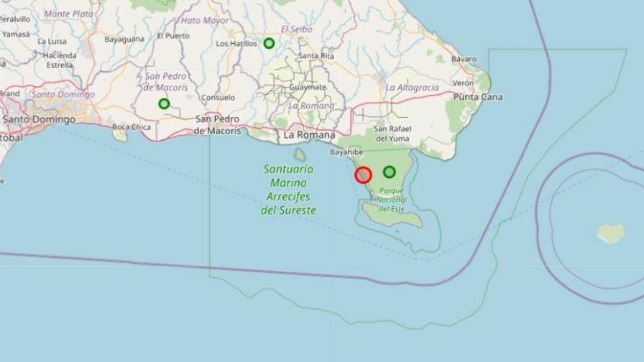This screenshot has height=362, width=644.
Task: Click the El Seibo province label
Action: pos(297,29)
